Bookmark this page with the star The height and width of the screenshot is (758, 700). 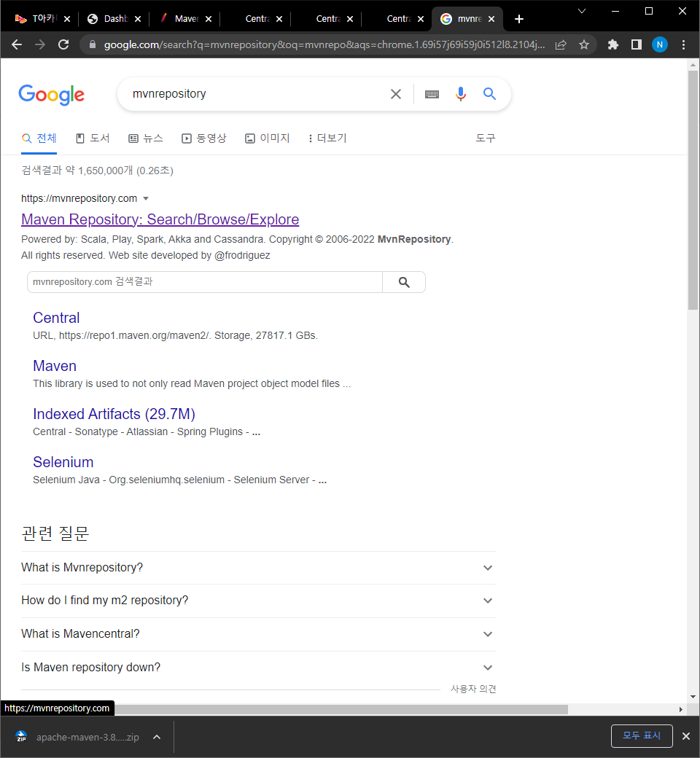tap(584, 44)
